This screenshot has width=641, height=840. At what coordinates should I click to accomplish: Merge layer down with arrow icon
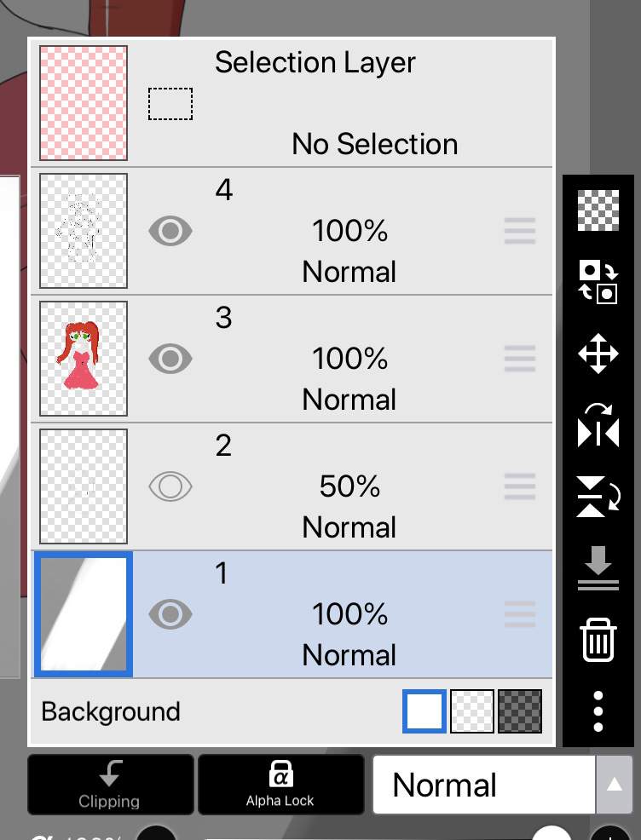pyautogui.click(x=598, y=568)
